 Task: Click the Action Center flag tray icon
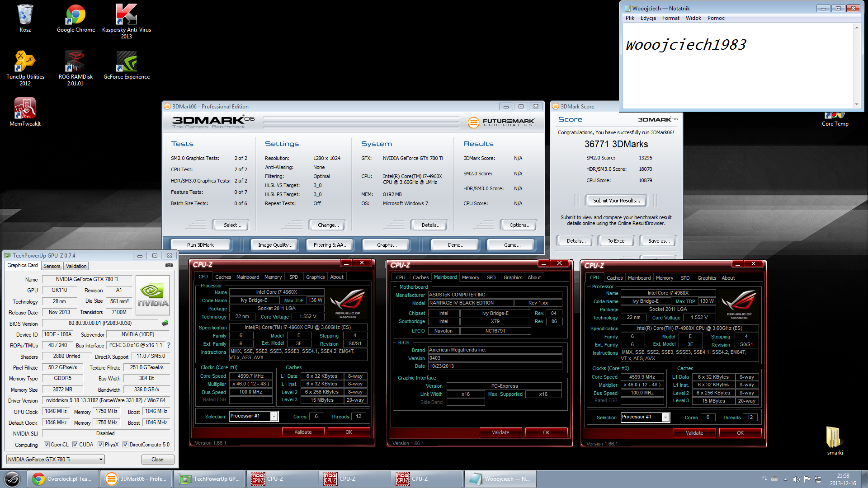807,479
